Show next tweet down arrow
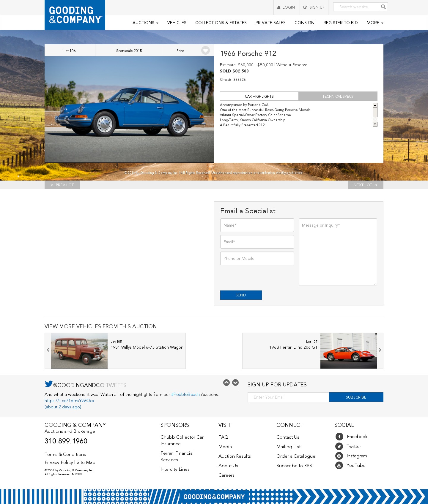This screenshot has height=504, width=428. [235, 383]
